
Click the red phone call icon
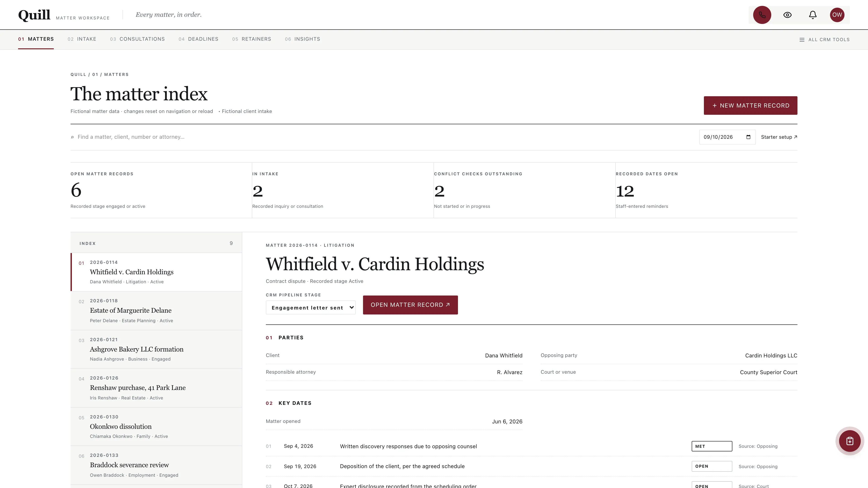tap(762, 15)
